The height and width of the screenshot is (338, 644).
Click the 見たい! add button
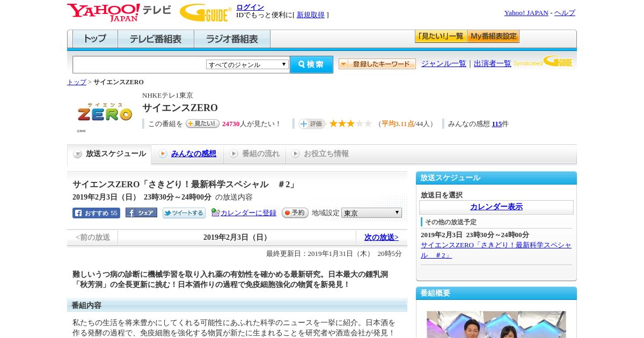(x=202, y=123)
